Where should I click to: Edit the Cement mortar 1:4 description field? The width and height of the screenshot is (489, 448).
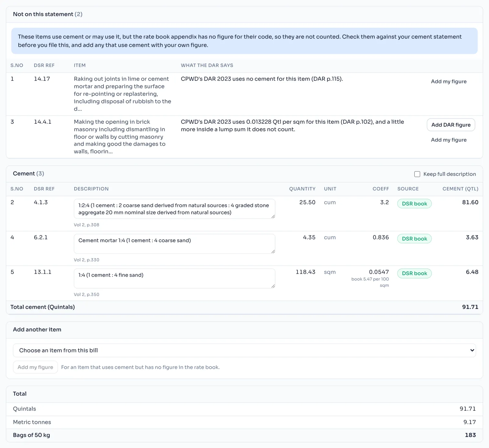tap(175, 244)
